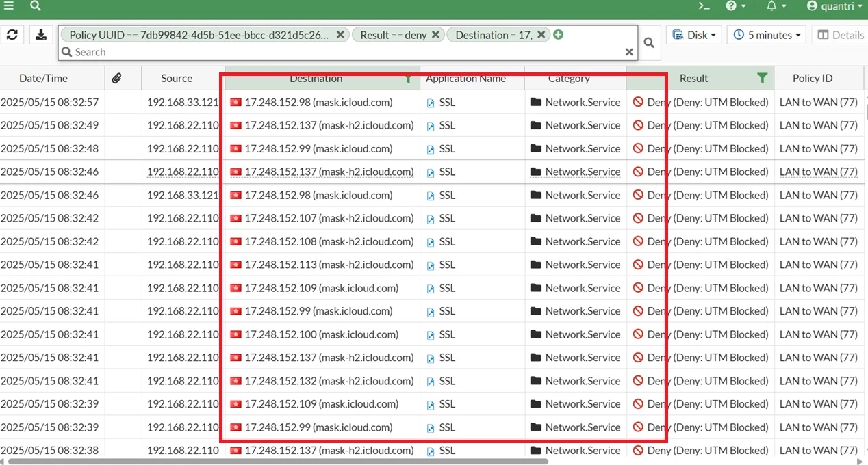The image size is (868, 465).
Task: Click the paperclip attachment column header
Action: [117, 79]
